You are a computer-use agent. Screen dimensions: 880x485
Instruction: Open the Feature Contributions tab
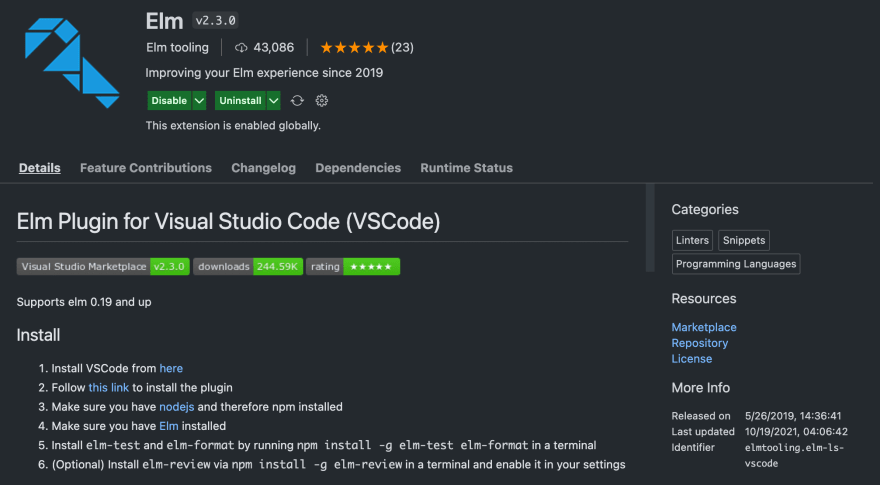[x=146, y=168]
